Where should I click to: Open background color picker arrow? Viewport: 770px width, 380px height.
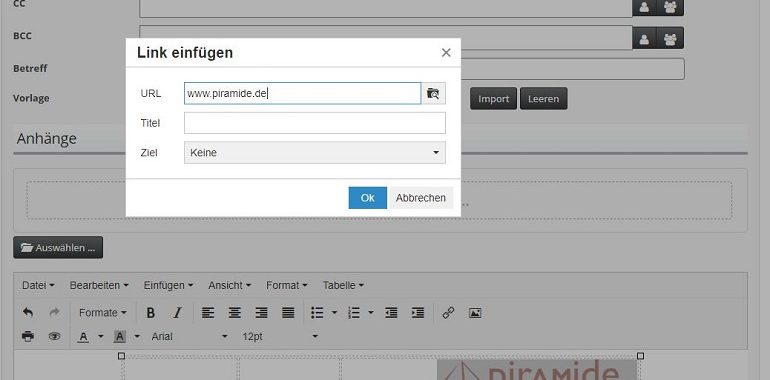(137, 336)
